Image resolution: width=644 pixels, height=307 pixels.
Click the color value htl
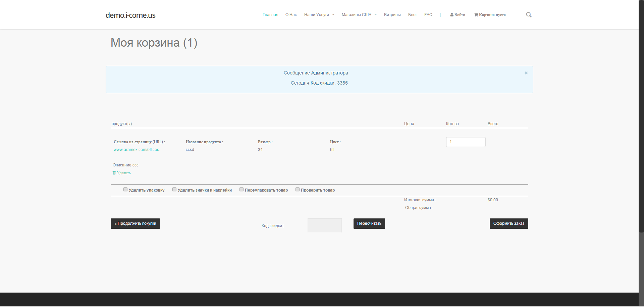(332, 150)
